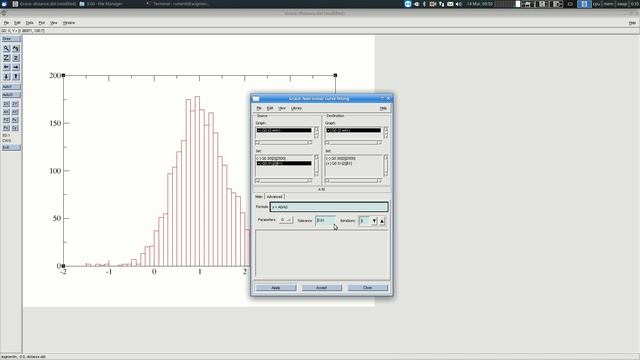The image size is (640, 360).
Task: Select first set in Source set list
Action: pyautogui.click(x=284, y=158)
